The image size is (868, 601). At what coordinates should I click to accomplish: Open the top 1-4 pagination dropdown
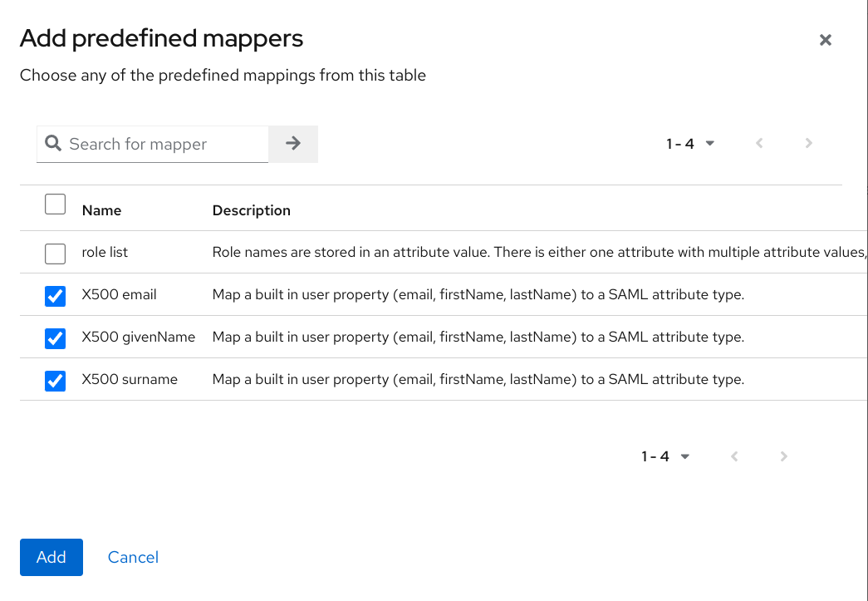[x=690, y=143]
